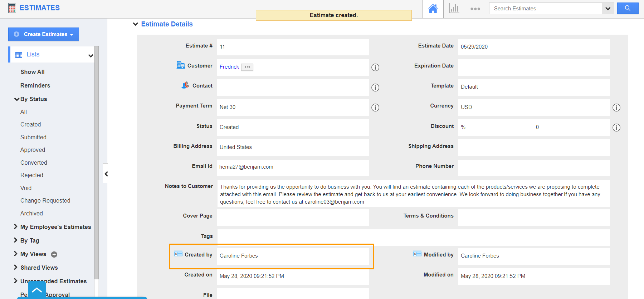The height and width of the screenshot is (299, 644).
Task: Open the ellipsis menu beside Fredrick
Action: (247, 67)
